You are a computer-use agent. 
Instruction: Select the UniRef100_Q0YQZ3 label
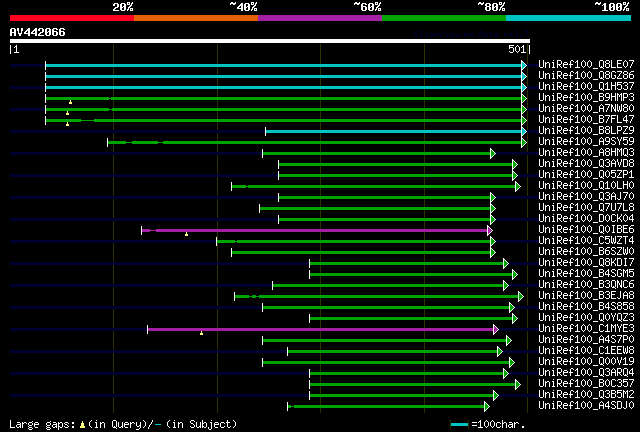586,318
